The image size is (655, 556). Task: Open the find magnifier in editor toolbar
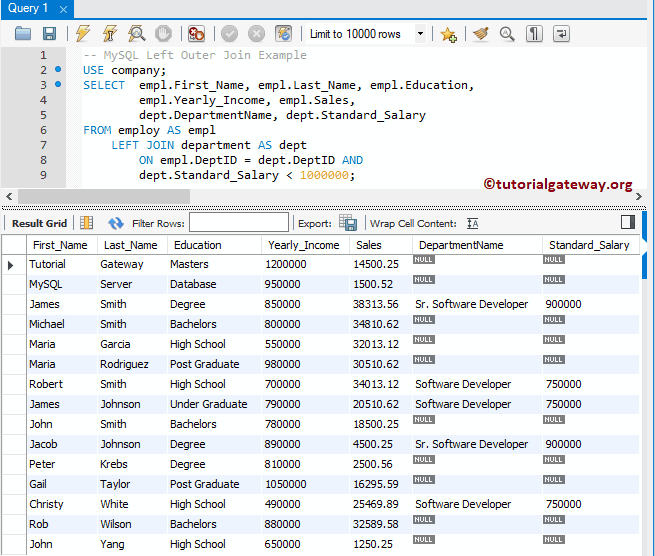pos(507,33)
